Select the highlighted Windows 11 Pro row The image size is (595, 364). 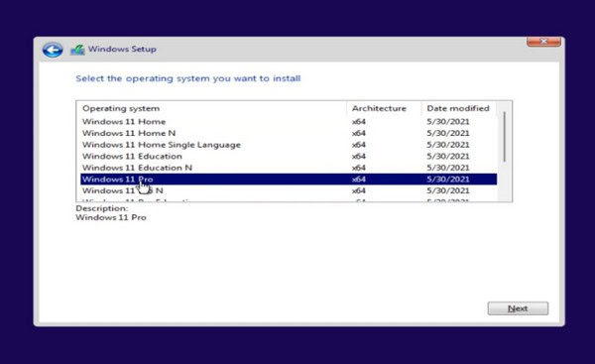coord(289,180)
